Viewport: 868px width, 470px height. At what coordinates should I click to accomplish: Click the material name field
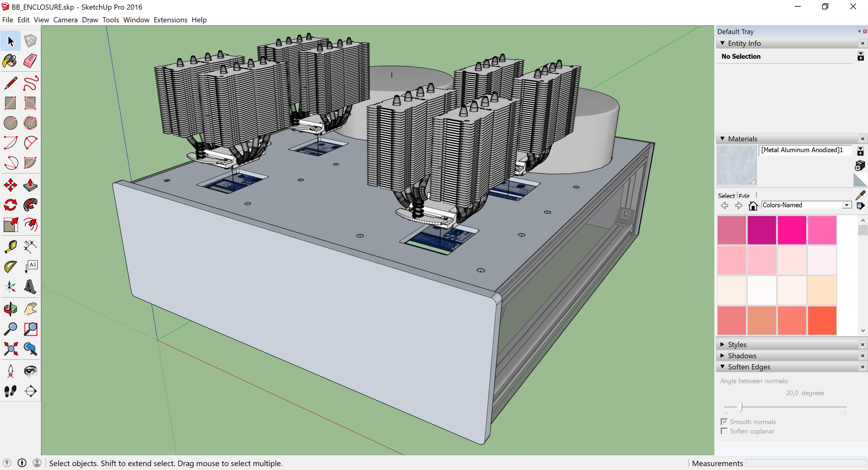[x=805, y=150]
